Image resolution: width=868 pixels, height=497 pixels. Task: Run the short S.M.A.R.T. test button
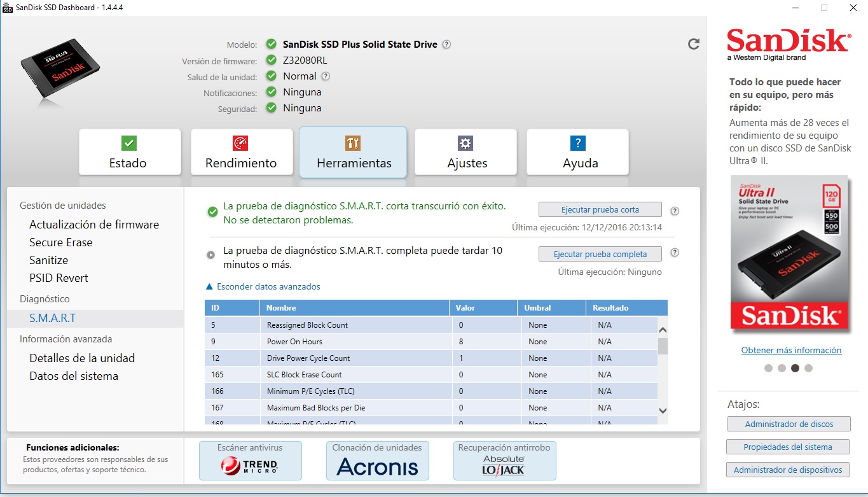tap(600, 209)
